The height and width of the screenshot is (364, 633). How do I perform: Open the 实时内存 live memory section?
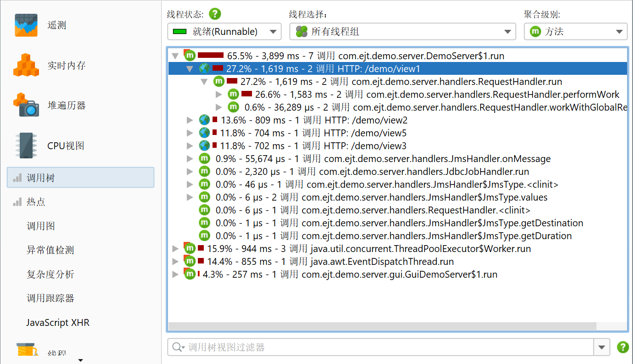click(26, 65)
